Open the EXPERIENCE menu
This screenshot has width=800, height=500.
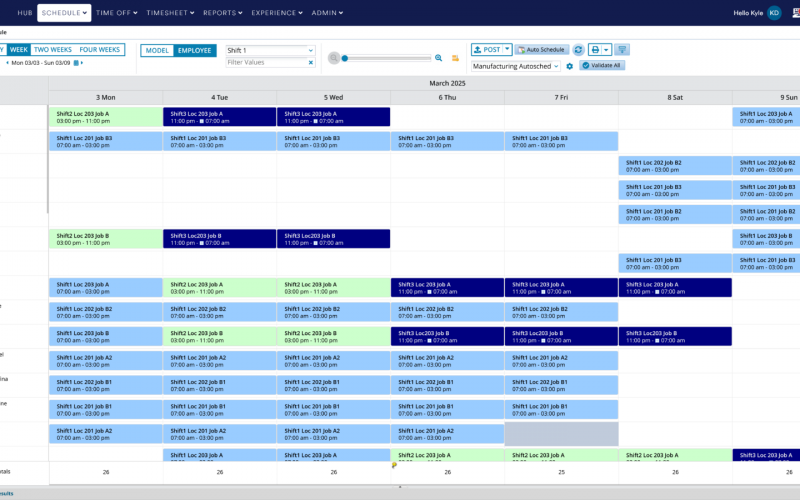tap(277, 13)
